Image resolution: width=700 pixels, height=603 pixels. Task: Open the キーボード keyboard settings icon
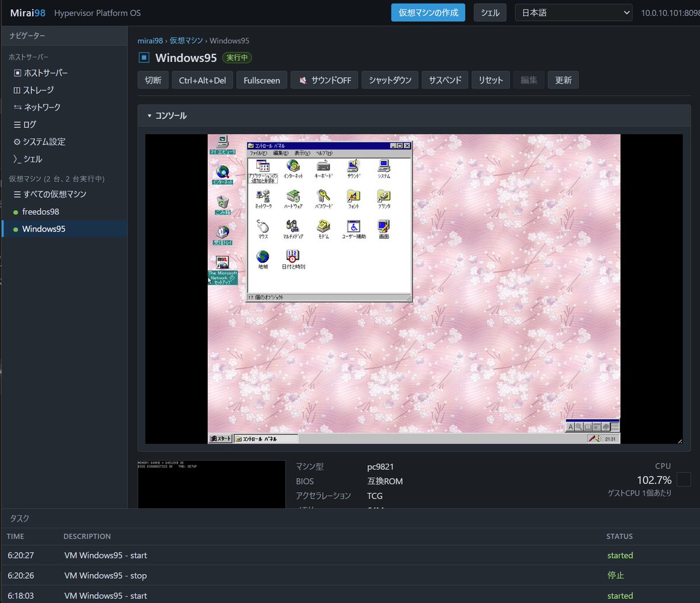click(324, 169)
